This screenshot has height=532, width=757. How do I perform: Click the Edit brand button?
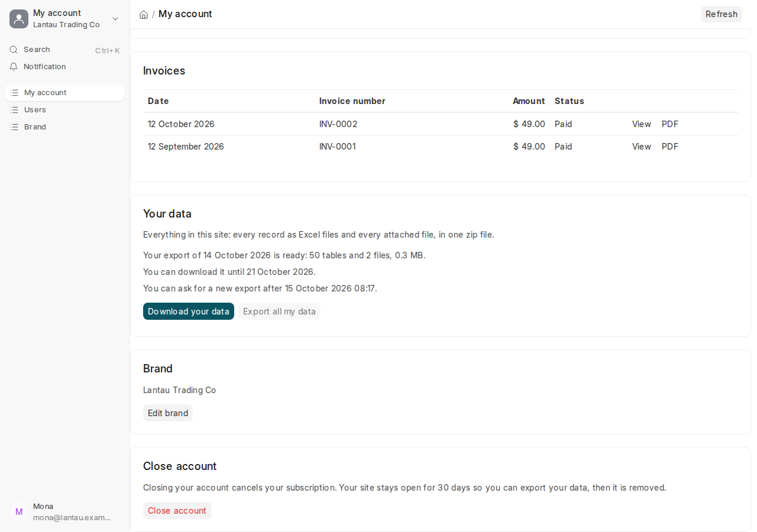coord(168,413)
